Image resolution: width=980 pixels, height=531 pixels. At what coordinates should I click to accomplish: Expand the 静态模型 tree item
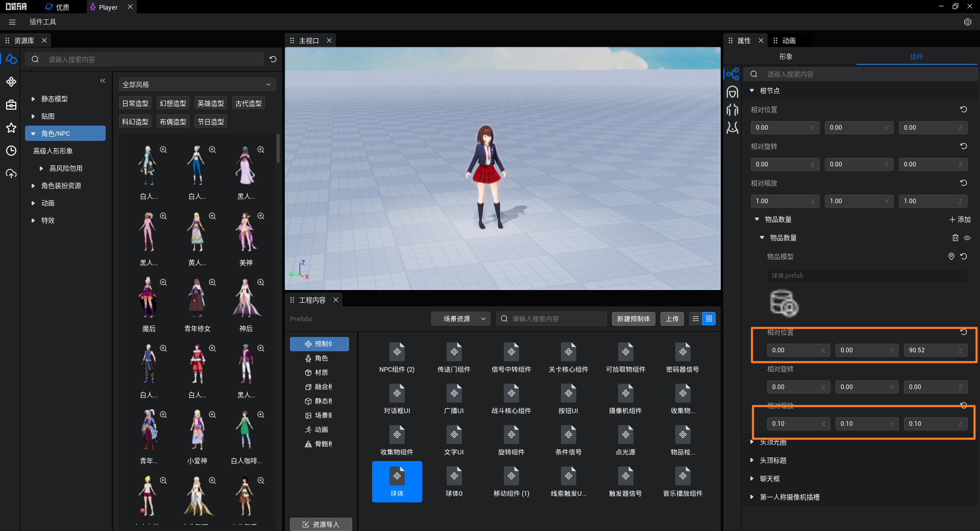point(33,99)
